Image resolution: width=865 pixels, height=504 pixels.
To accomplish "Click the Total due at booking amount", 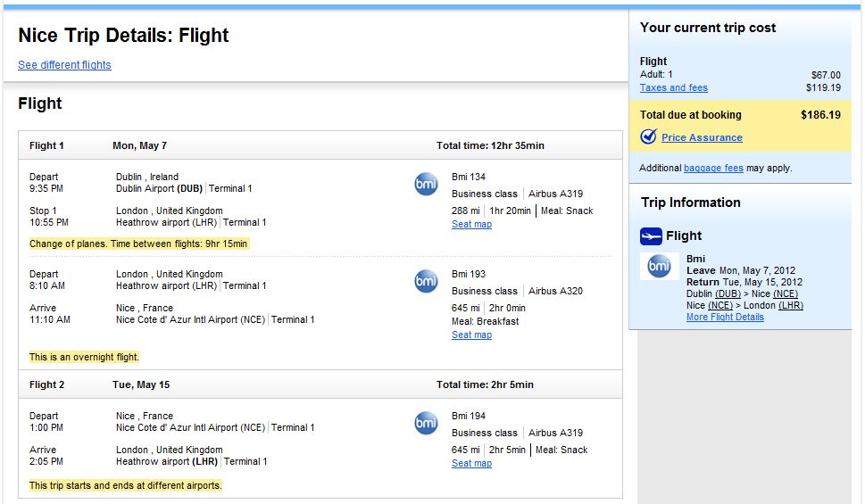I will 820,115.
